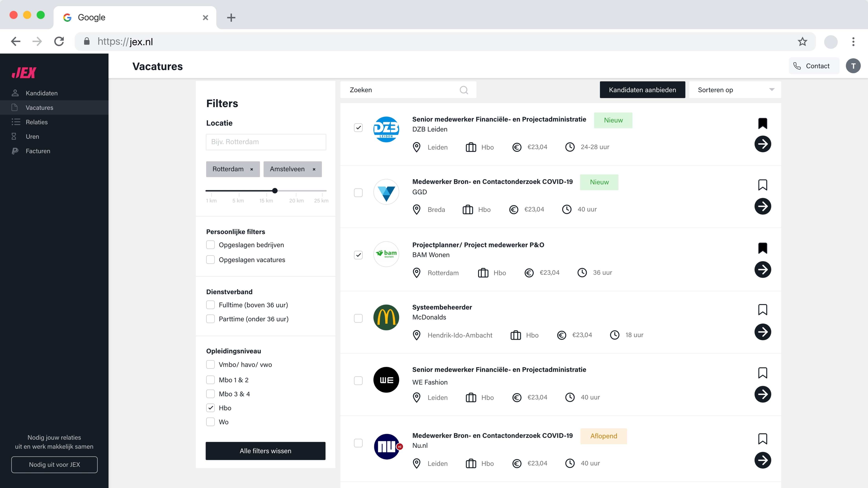Enable the Parttime (onder 36 uur) filter
868x488 pixels.
pos(210,319)
